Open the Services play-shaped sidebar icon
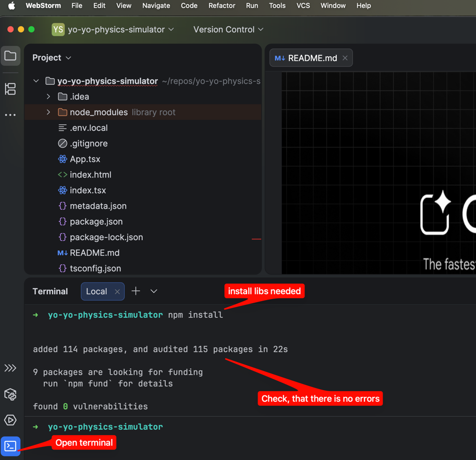This screenshot has height=460, width=476. click(10, 420)
